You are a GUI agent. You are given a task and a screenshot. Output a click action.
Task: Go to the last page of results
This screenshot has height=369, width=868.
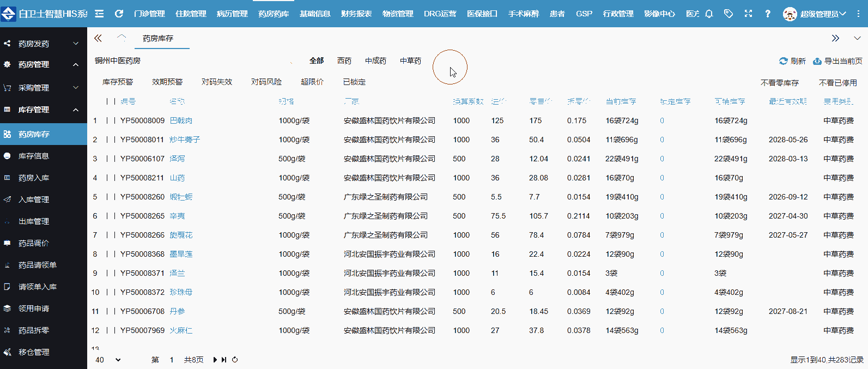tap(224, 360)
